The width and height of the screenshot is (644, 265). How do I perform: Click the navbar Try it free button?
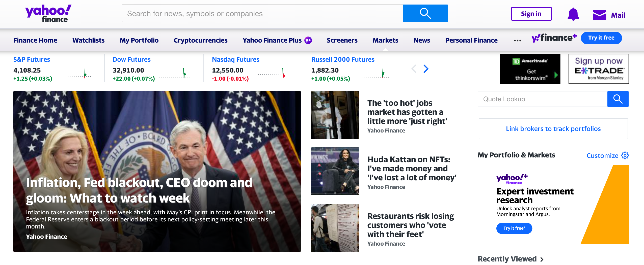tap(601, 38)
